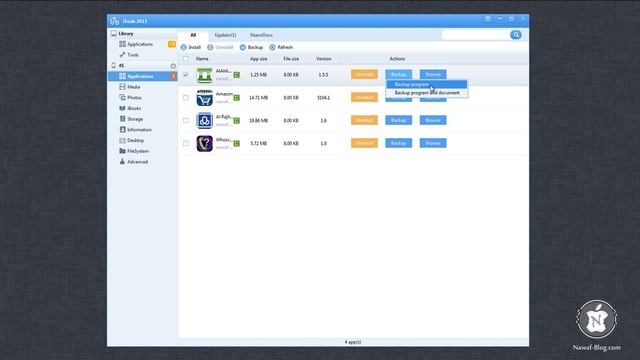Click the green badge in the Amazon row
The height and width of the screenshot is (360, 640).
point(237,98)
